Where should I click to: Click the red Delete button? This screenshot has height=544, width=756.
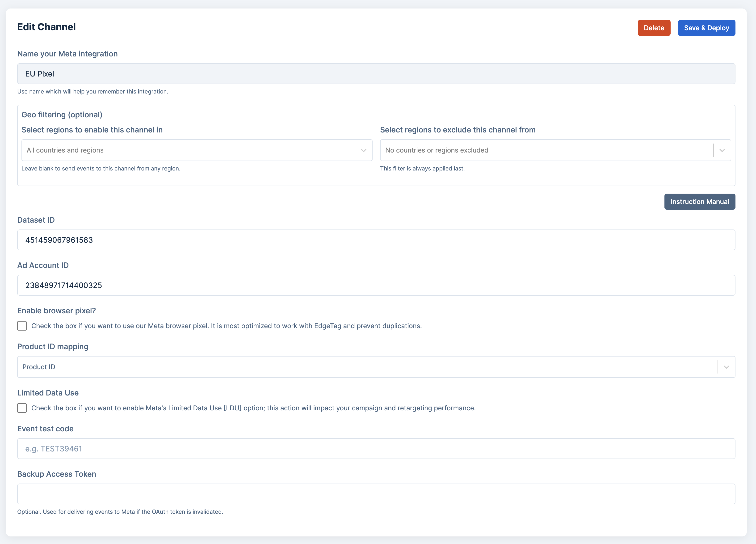(654, 28)
